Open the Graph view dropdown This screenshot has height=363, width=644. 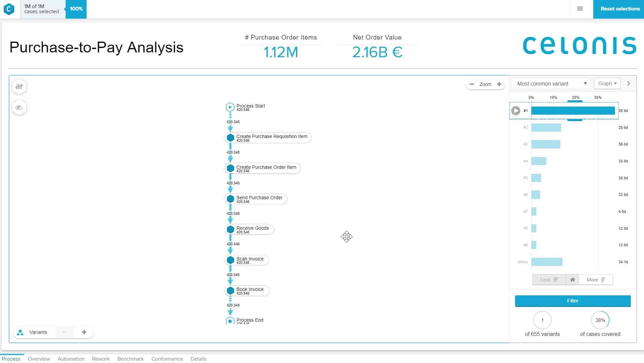tap(607, 84)
